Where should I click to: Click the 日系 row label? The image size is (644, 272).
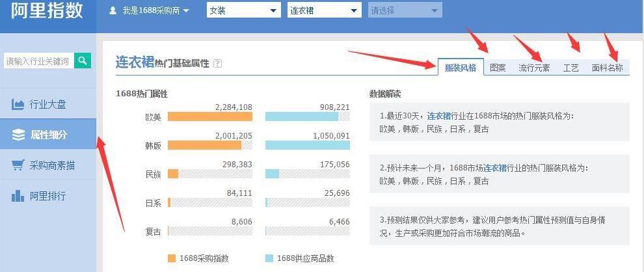154,203
